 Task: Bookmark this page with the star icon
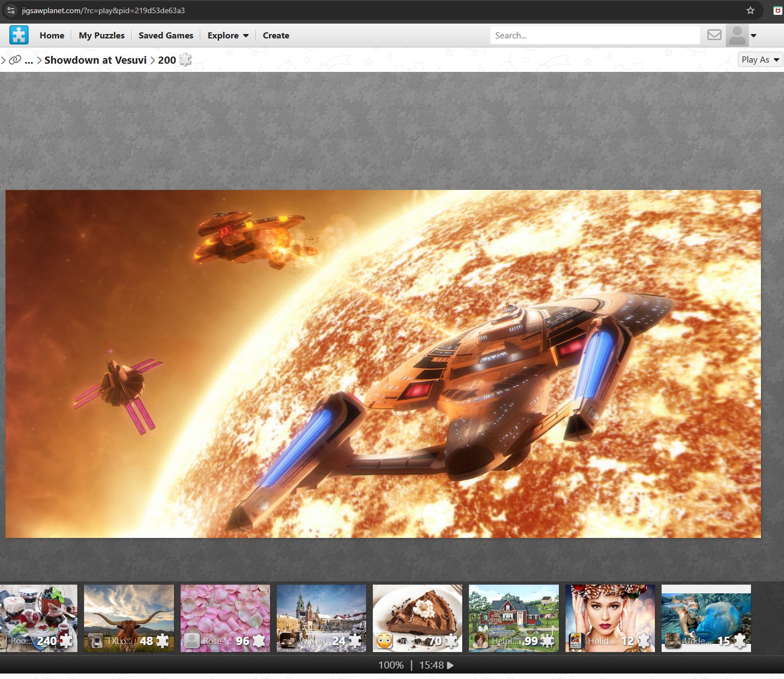tap(751, 10)
